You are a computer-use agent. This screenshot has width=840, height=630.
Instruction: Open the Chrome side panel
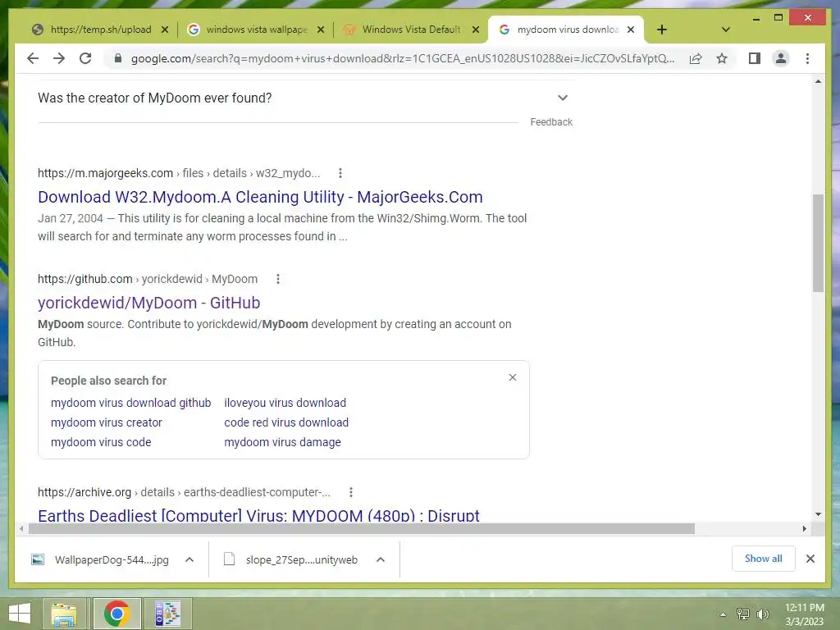[755, 58]
